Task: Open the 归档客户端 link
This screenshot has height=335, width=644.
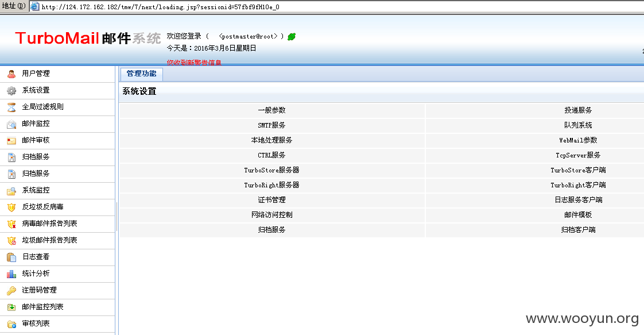Action: click(578, 230)
